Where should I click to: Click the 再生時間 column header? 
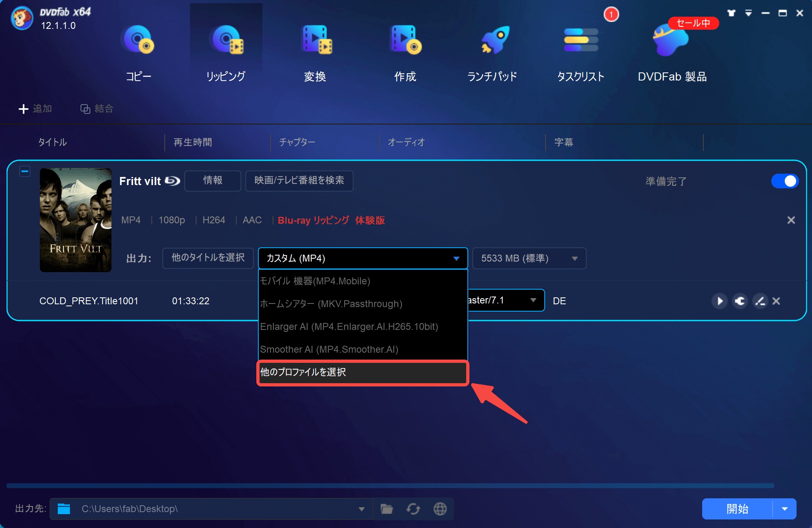pos(193,142)
